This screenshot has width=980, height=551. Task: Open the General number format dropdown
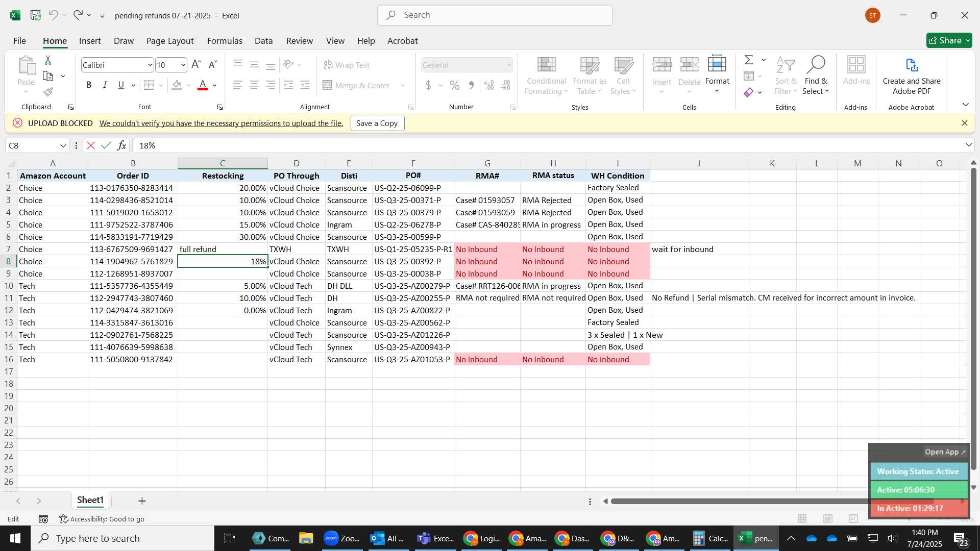click(509, 65)
